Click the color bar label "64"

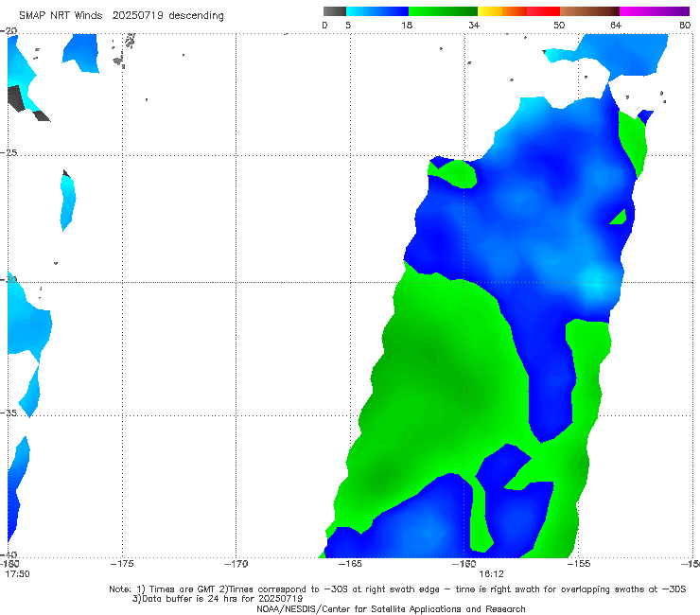tap(616, 26)
